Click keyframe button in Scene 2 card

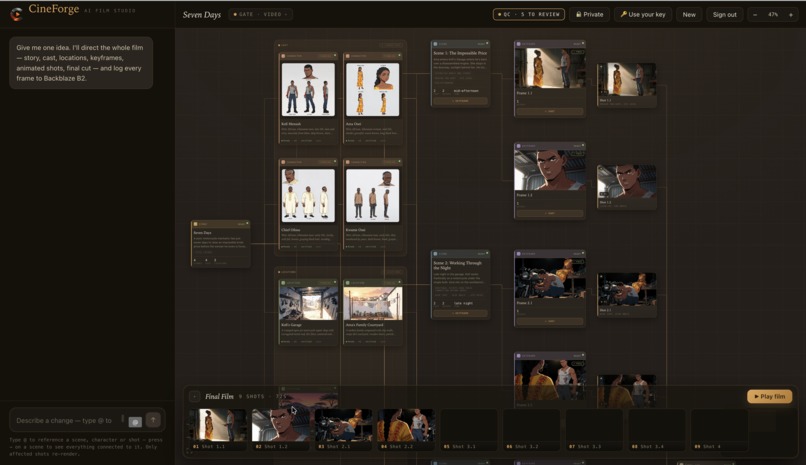tap(460, 313)
